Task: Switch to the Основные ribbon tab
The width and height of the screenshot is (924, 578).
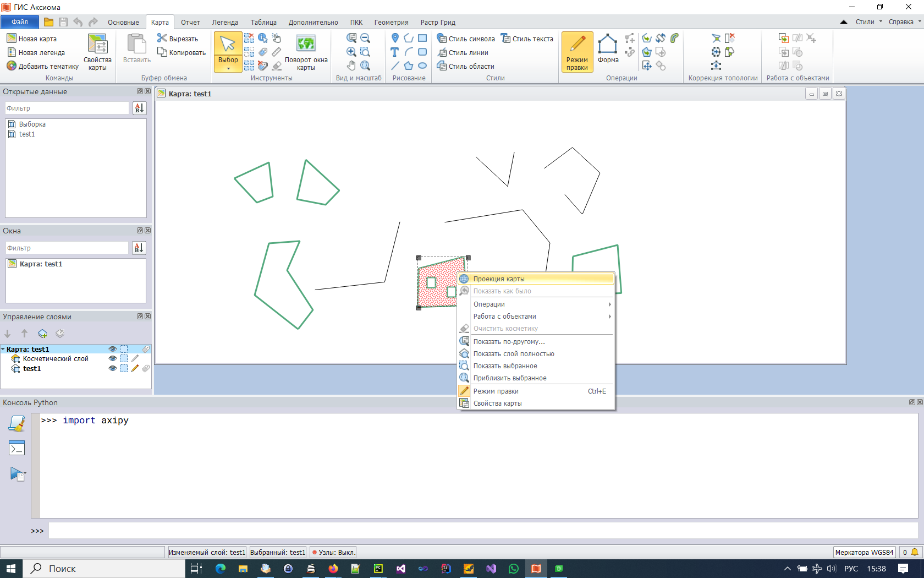Action: [123, 23]
